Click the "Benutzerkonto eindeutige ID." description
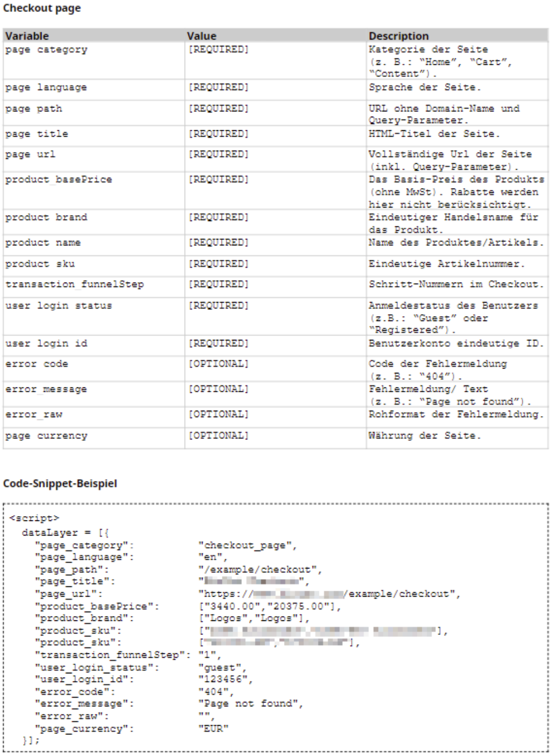 coord(456,344)
